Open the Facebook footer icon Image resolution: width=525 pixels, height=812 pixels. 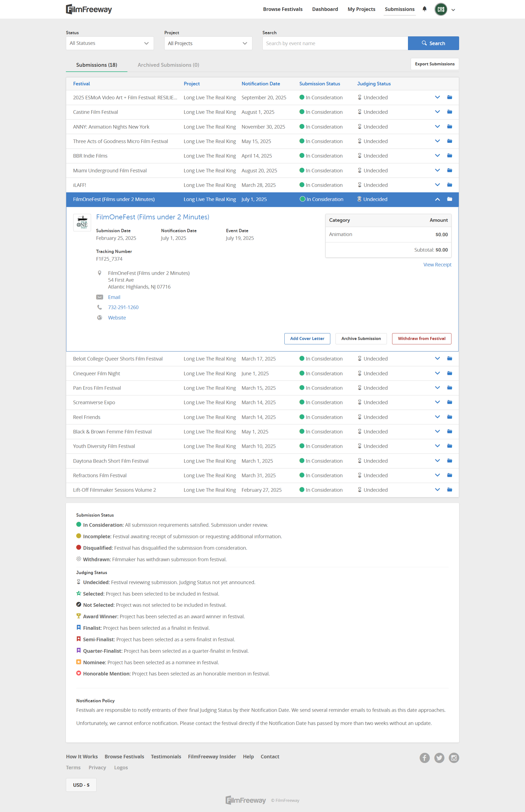[x=424, y=758]
